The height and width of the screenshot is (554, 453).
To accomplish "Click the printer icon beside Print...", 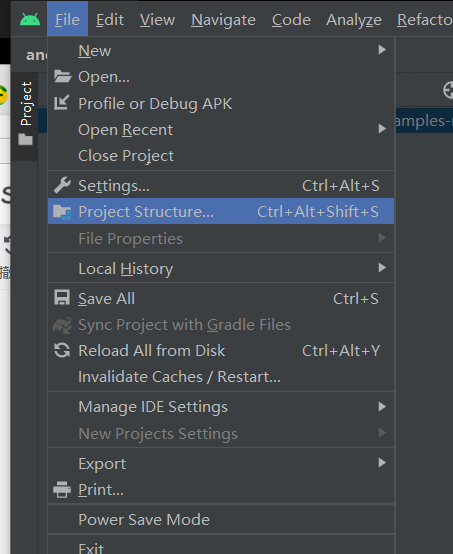I will (62, 490).
